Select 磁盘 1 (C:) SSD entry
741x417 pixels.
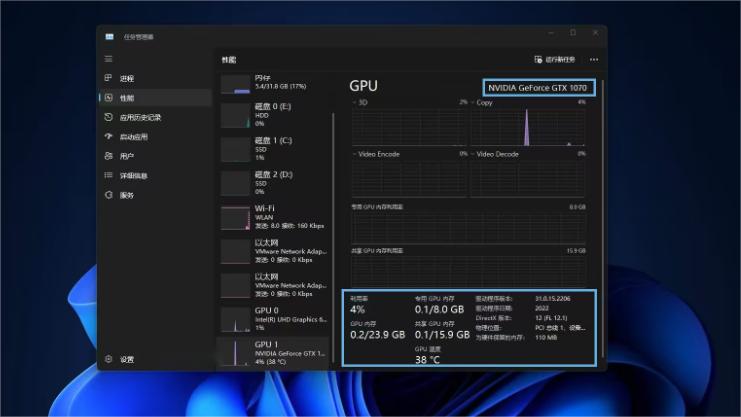273,149
